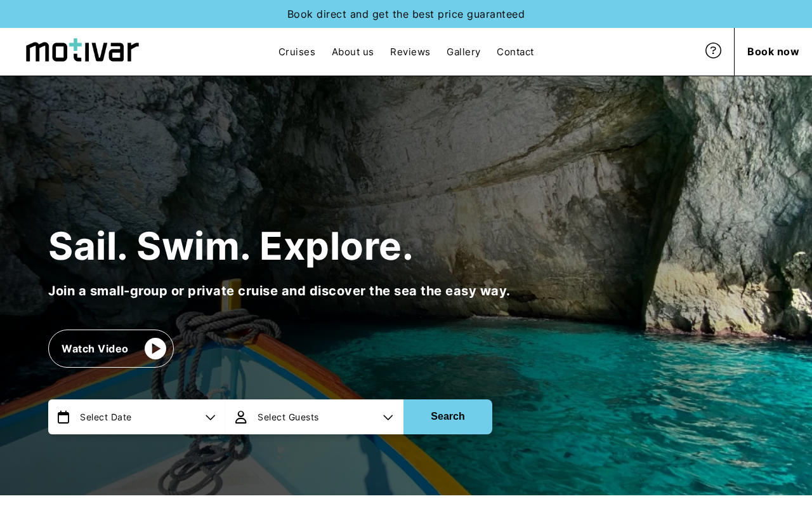Open the Select Date dropdown
The height and width of the screenshot is (508, 812).
pos(136,417)
